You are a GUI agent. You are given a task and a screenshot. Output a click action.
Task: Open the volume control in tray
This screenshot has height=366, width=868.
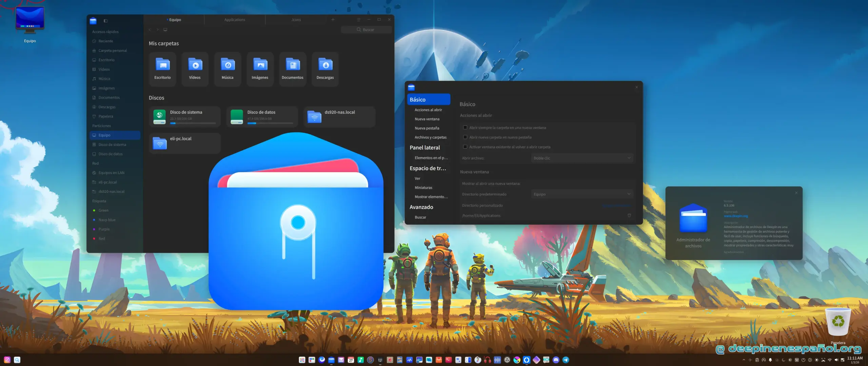click(836, 360)
